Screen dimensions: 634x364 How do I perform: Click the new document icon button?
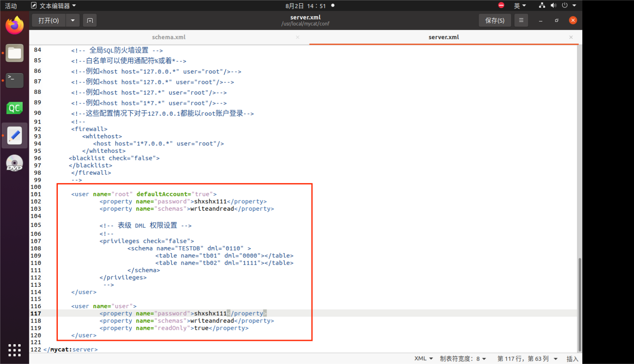90,20
